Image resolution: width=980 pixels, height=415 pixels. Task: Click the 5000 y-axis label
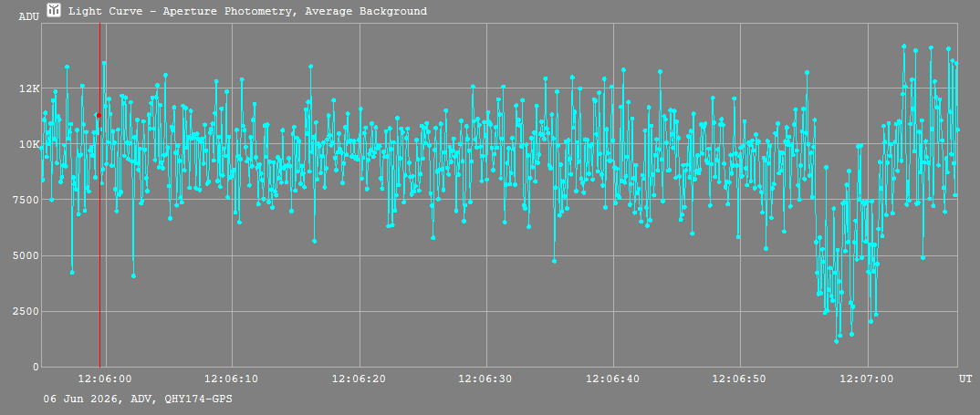pos(26,255)
